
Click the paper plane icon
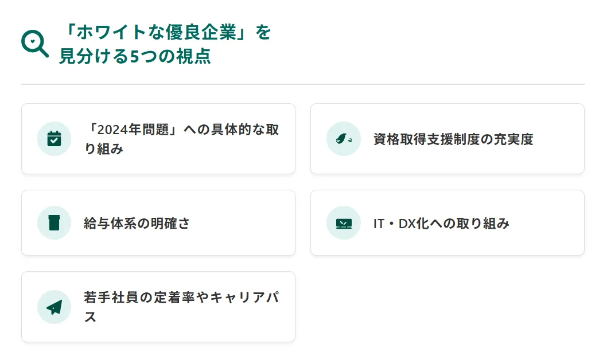click(54, 307)
